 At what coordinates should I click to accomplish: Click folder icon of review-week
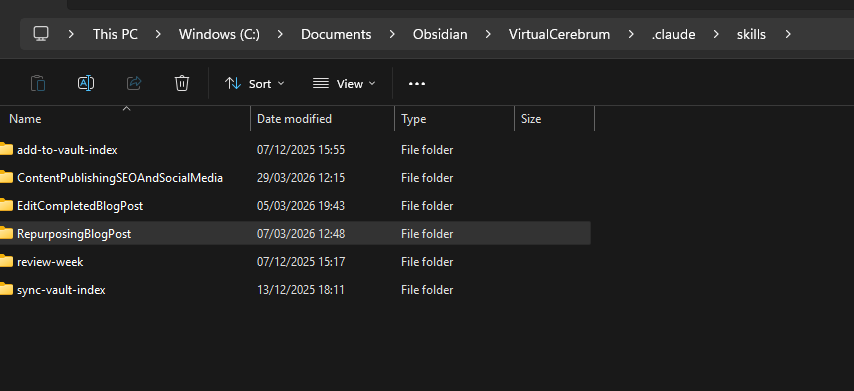pos(6,261)
